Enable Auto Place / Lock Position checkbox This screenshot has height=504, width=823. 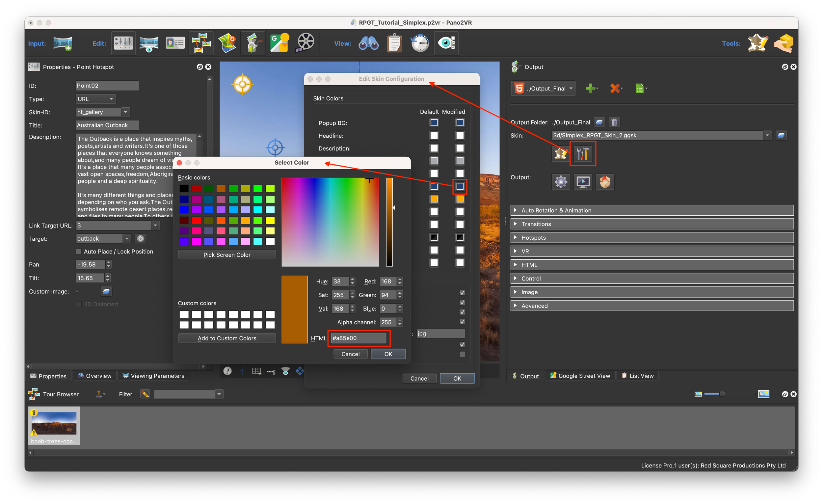pyautogui.click(x=79, y=251)
